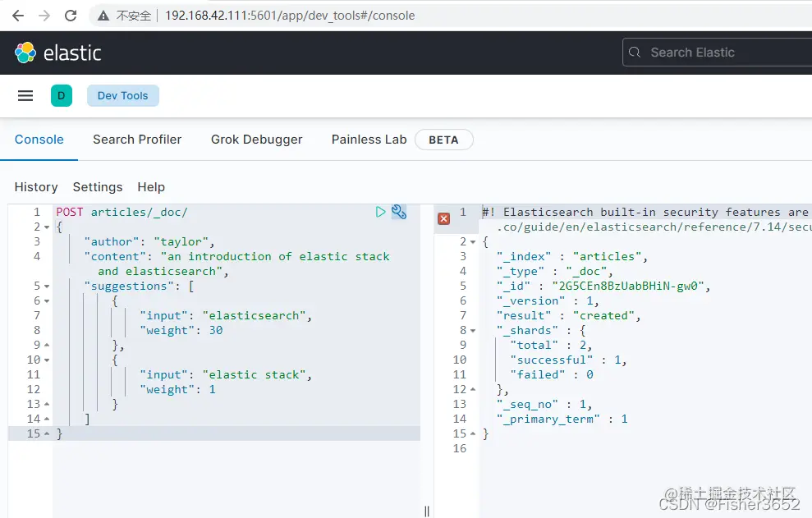Collapse suggestions array fold at line 5
The image size is (812, 518).
click(x=47, y=287)
